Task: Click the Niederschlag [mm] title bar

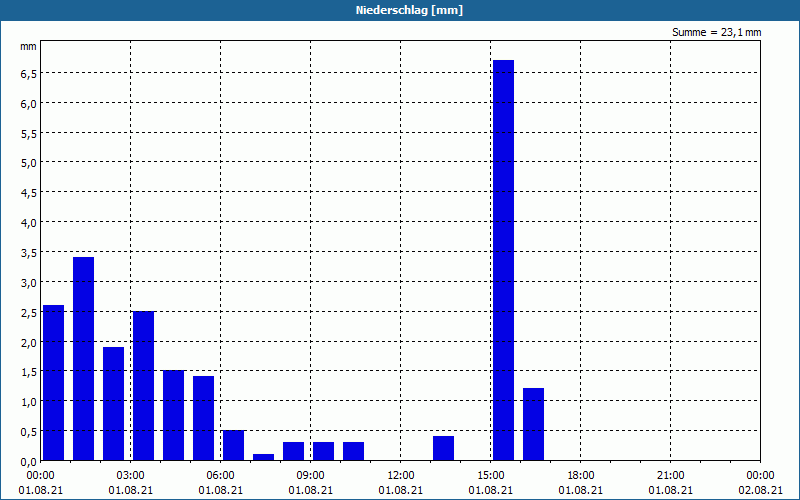Action: coord(400,10)
